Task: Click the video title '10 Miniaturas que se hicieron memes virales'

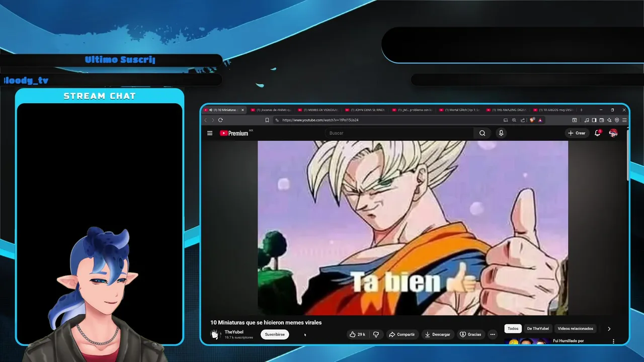Action: pyautogui.click(x=266, y=323)
